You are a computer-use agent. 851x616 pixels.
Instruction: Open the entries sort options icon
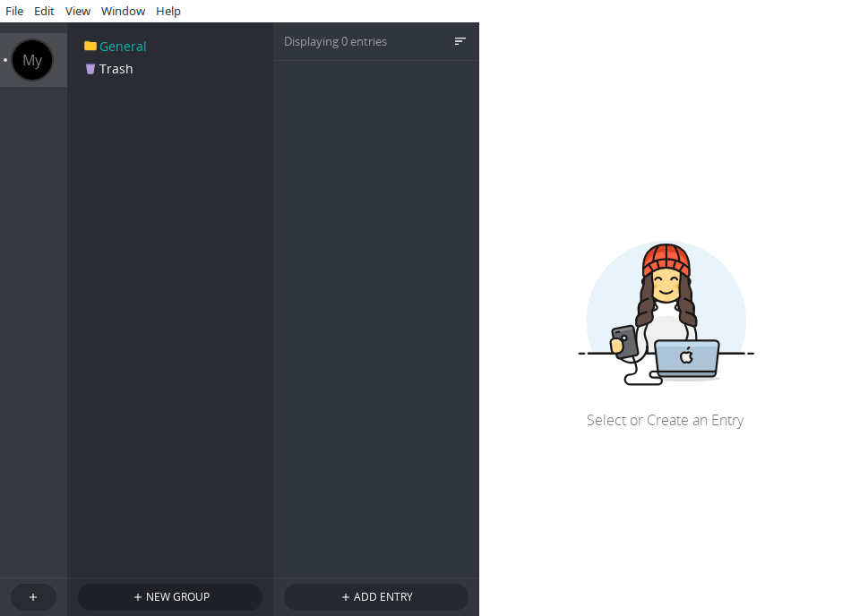pyautogui.click(x=460, y=41)
